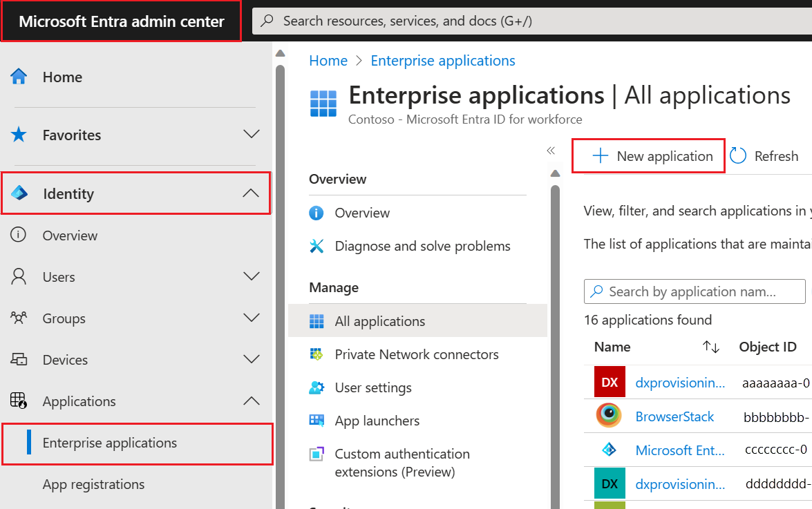This screenshot has height=509, width=812.
Task: Open the Home breadcrumb link
Action: click(328, 61)
